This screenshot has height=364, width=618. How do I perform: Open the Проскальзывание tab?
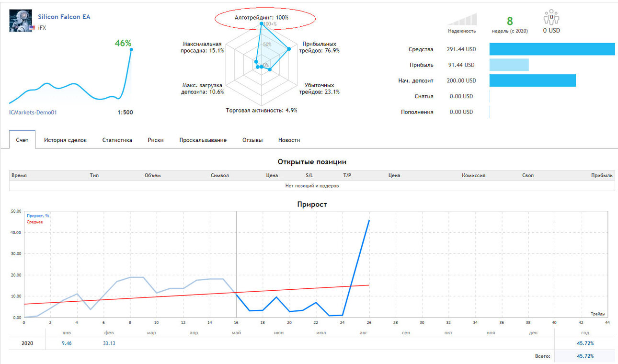[203, 140]
